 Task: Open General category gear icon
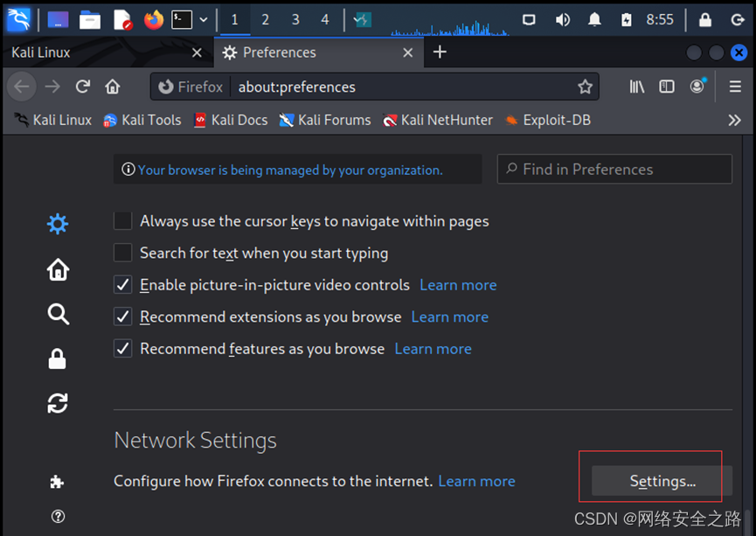(58, 224)
